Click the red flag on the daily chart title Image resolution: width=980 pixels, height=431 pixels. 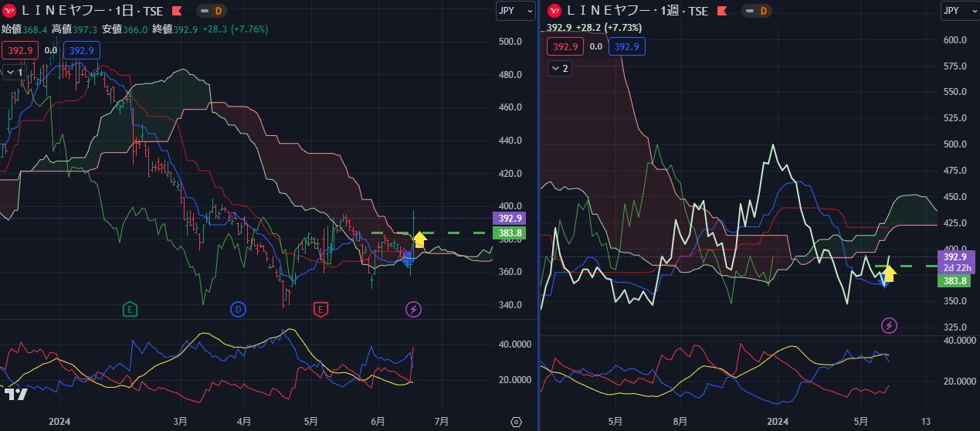tap(177, 11)
